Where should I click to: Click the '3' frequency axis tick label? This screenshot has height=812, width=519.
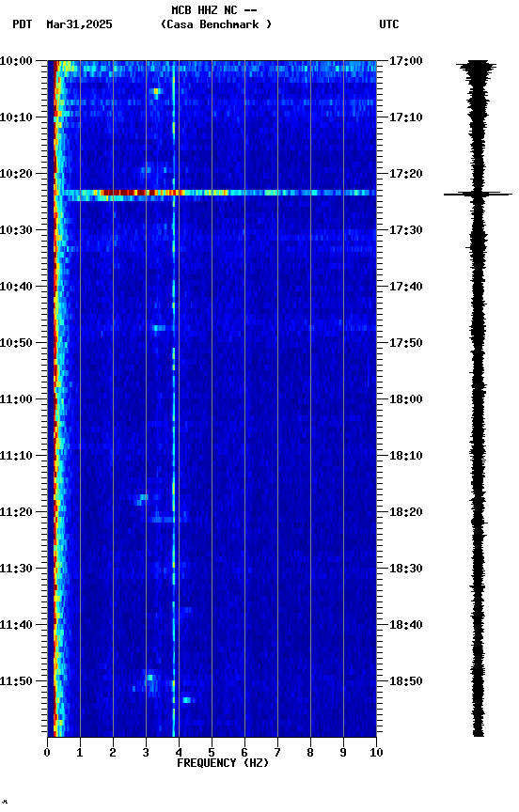[146, 753]
